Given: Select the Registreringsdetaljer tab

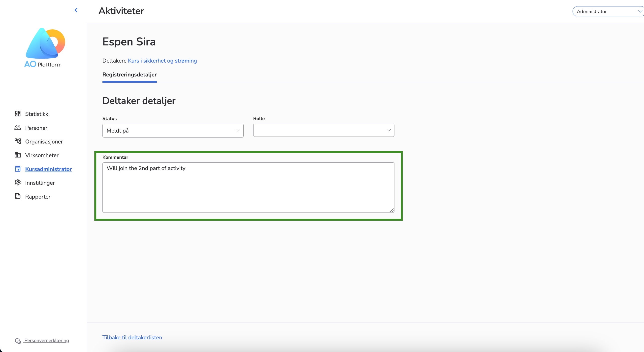Looking at the screenshot, I should (129, 74).
